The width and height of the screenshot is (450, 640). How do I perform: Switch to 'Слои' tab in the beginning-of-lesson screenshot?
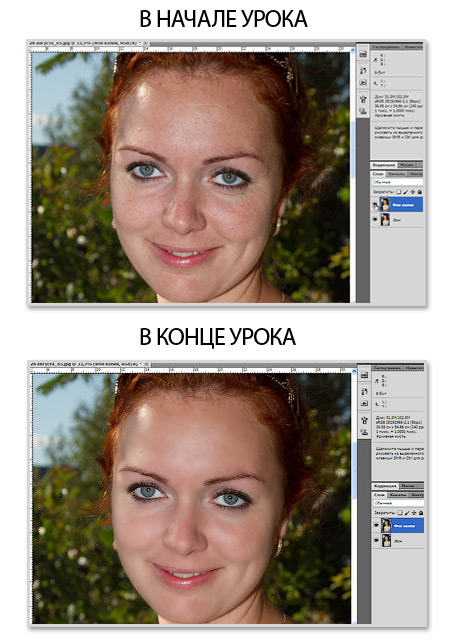coord(378,174)
